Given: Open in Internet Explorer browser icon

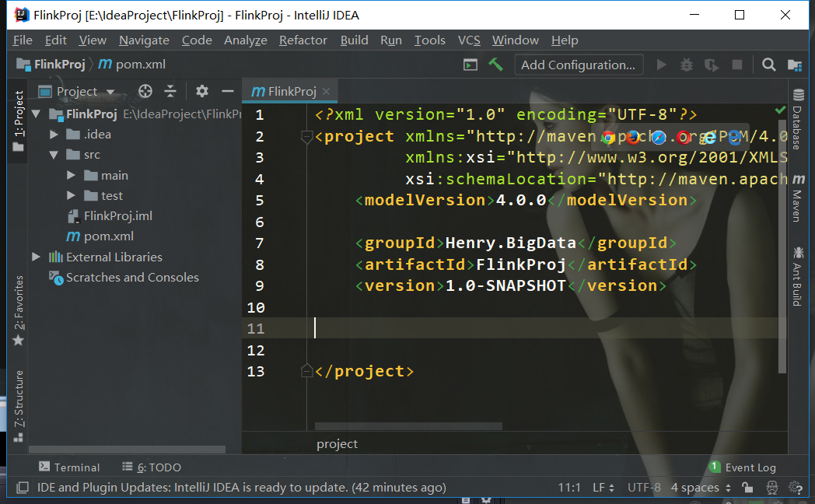Looking at the screenshot, I should (708, 137).
